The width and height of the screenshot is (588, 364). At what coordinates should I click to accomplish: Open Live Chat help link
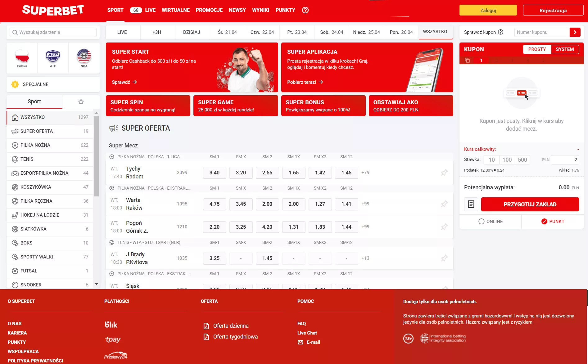307,333
